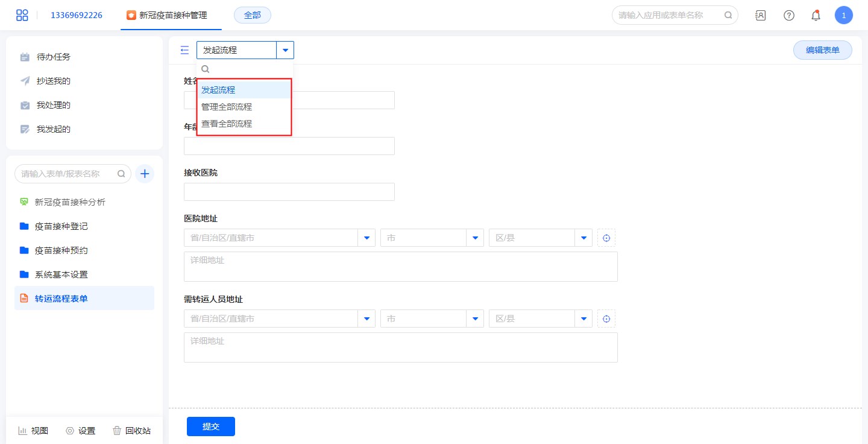Image resolution: width=868 pixels, height=444 pixels.
Task: Open the 疫苗接种登记 folder
Action: point(61,226)
